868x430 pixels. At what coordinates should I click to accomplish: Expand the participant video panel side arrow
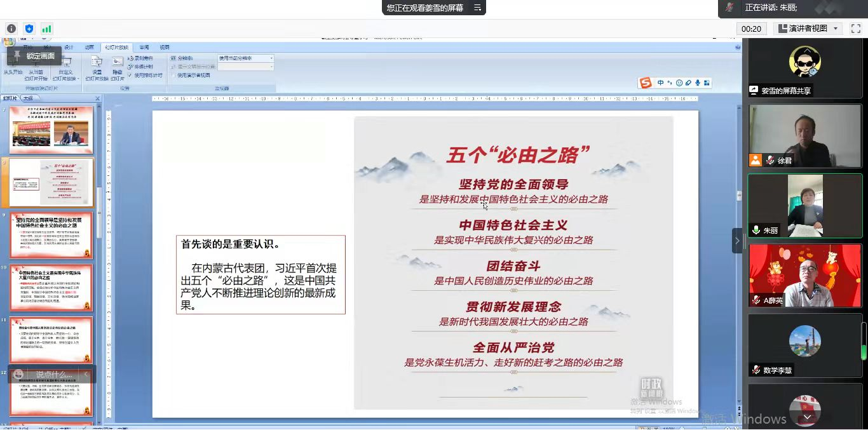point(737,241)
